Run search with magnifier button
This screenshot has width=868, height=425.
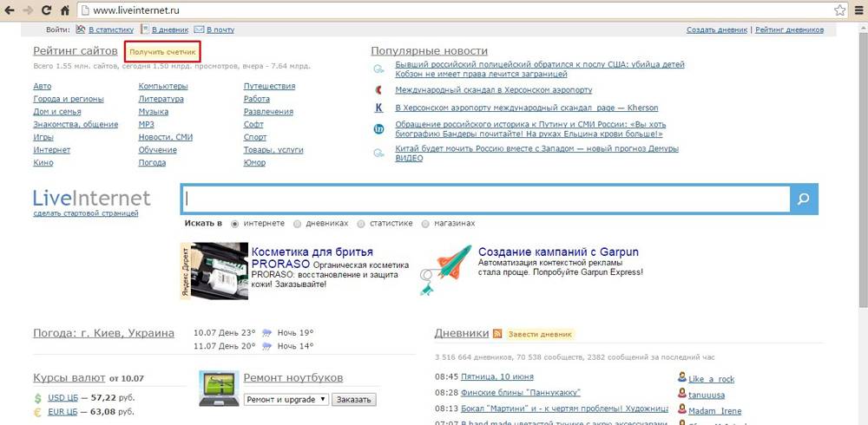pos(804,199)
